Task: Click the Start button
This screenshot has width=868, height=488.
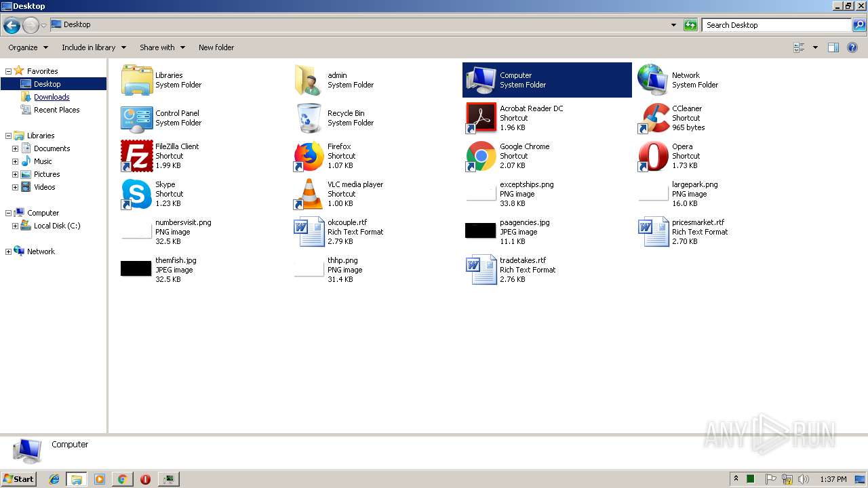Action: pos(19,479)
